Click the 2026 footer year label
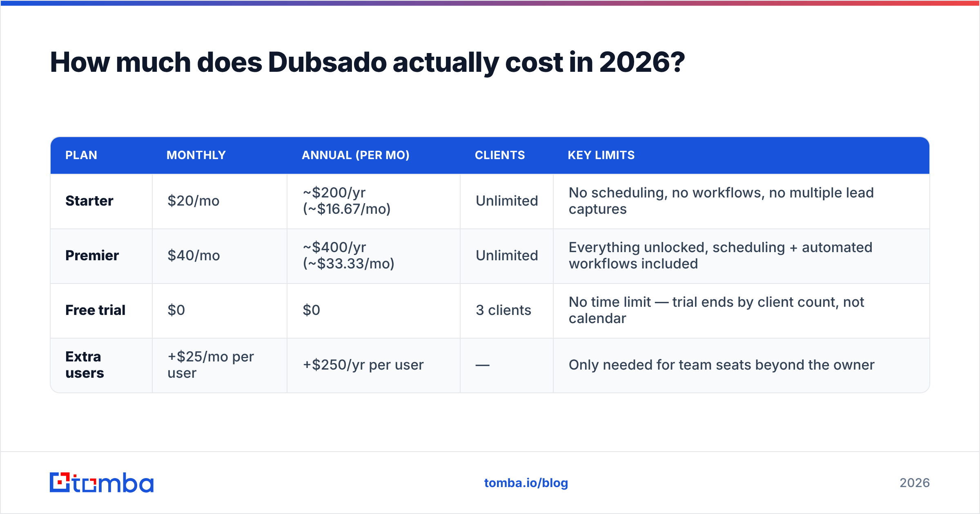 click(x=915, y=483)
